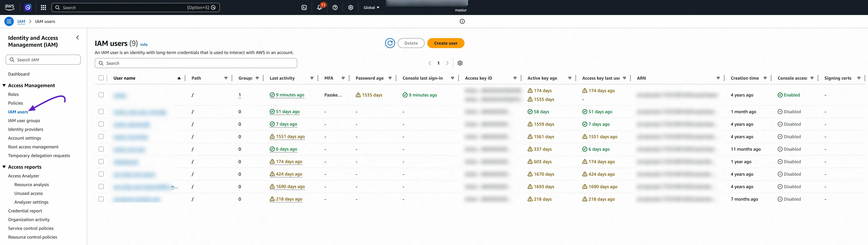The image size is (868, 245).
Task: Open the groups count link showing 1
Action: [240, 95]
